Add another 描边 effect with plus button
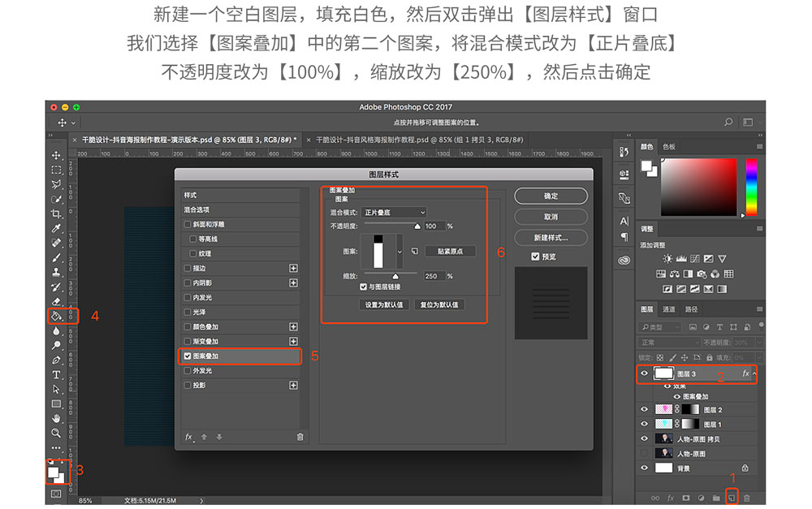The height and width of the screenshot is (509, 812). (x=294, y=268)
